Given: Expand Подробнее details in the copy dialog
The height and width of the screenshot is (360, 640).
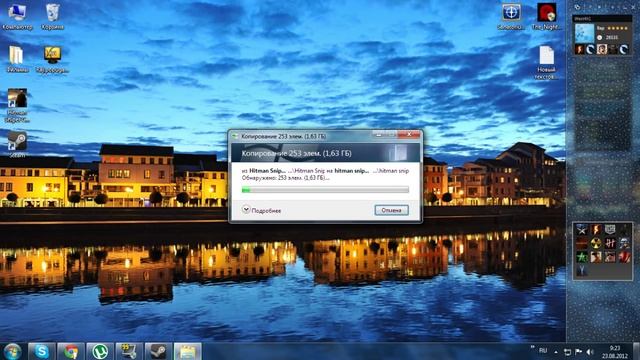Looking at the screenshot, I should pos(262,210).
